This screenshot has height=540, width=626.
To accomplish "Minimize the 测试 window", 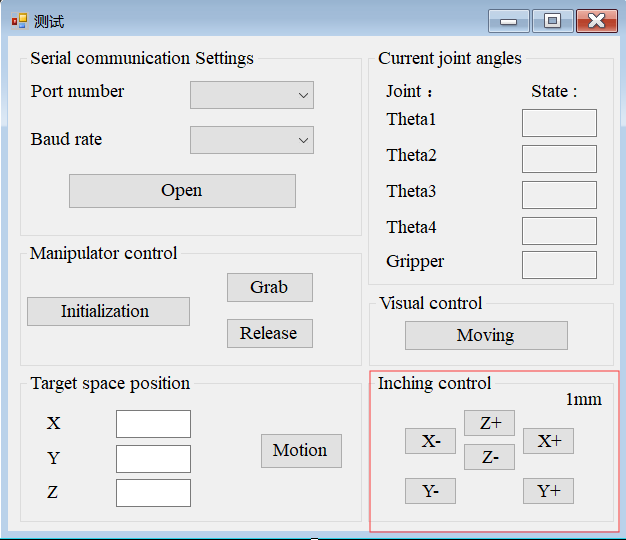I will click(509, 22).
